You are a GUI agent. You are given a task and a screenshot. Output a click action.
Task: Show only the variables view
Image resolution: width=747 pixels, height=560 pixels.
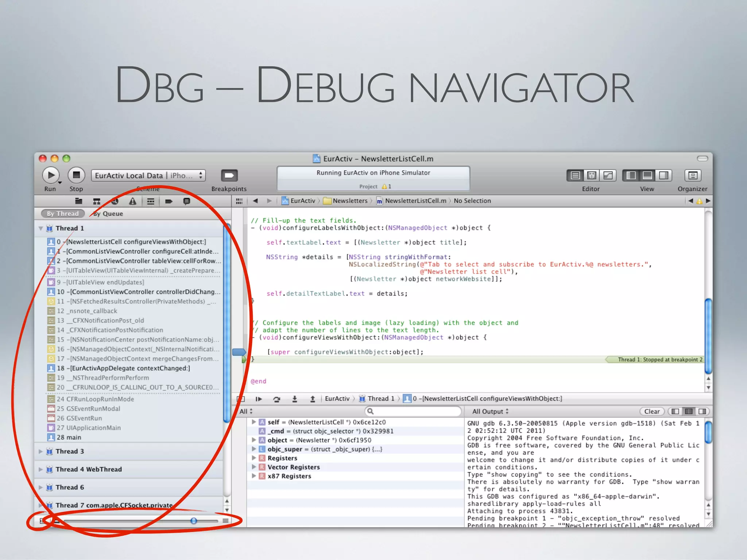[x=675, y=411]
